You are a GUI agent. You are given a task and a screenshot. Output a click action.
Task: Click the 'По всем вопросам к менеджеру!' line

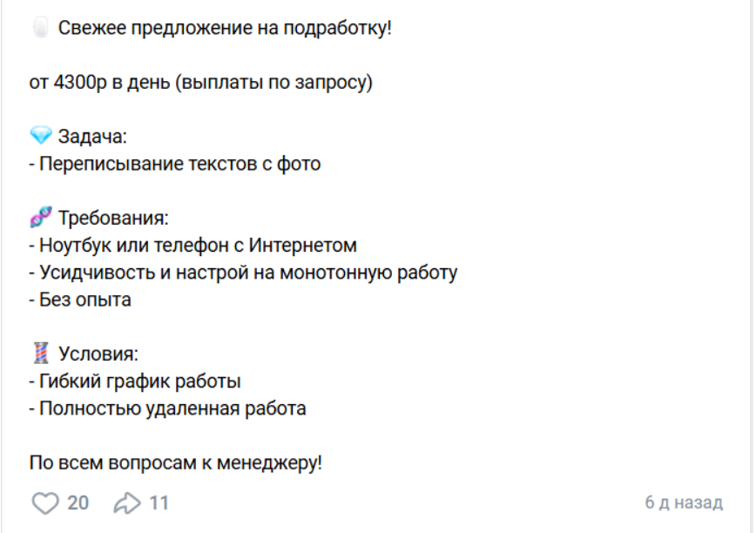[x=176, y=462]
